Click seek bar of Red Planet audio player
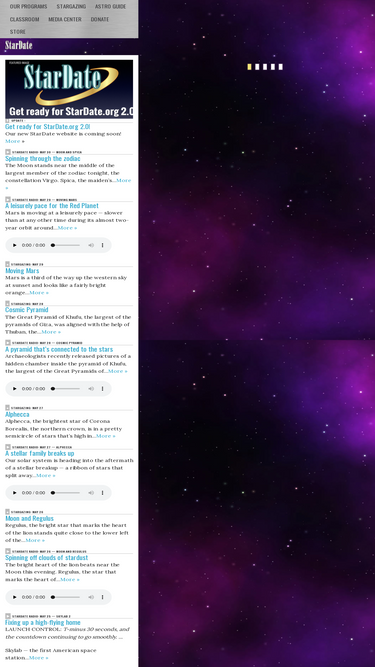 tap(65, 245)
